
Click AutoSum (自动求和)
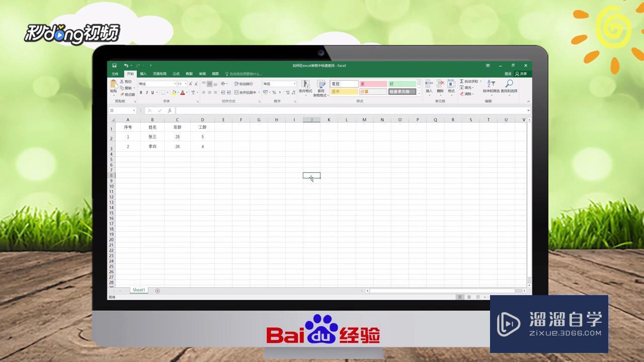coord(470,81)
